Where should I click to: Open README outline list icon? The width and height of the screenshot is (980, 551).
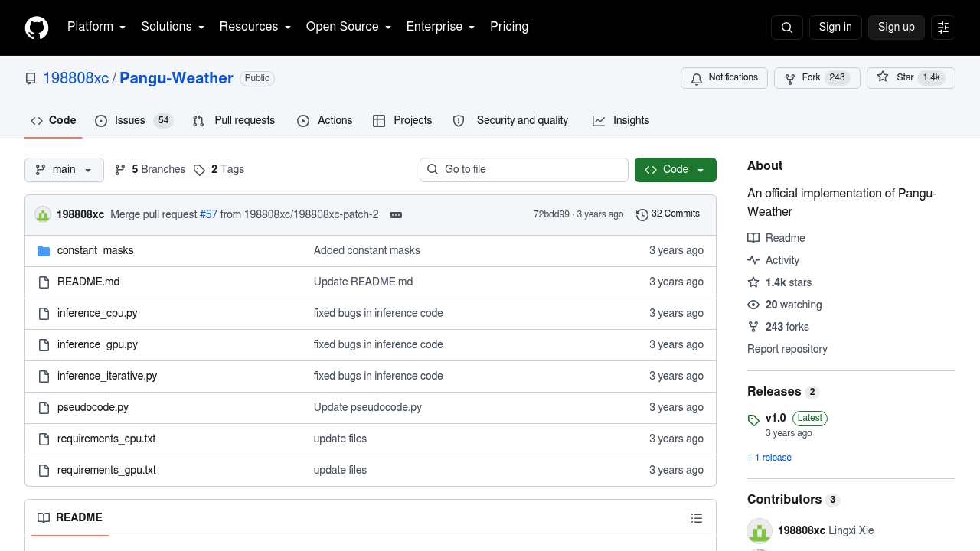point(697,518)
